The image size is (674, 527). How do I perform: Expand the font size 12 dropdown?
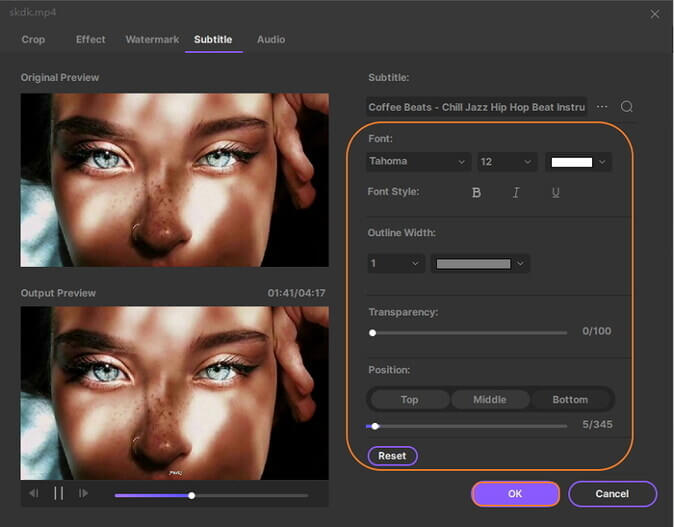point(507,162)
